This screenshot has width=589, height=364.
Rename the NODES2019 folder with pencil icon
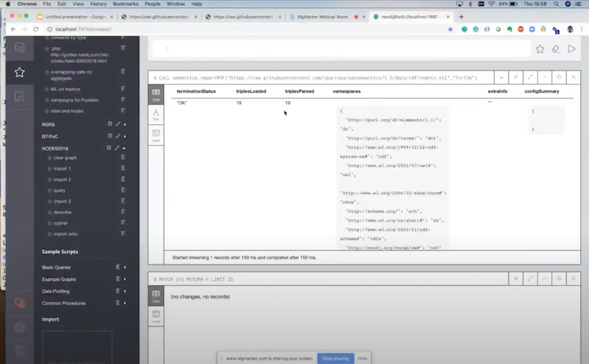coord(117,149)
